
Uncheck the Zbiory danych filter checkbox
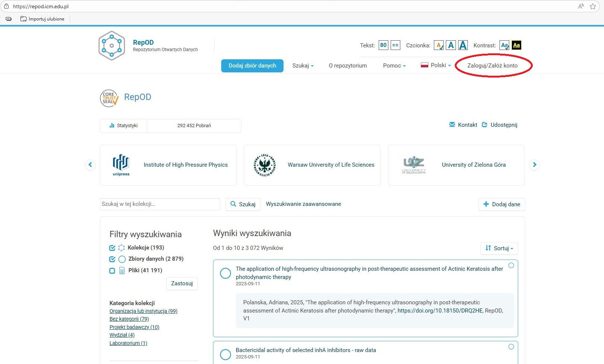click(x=112, y=259)
